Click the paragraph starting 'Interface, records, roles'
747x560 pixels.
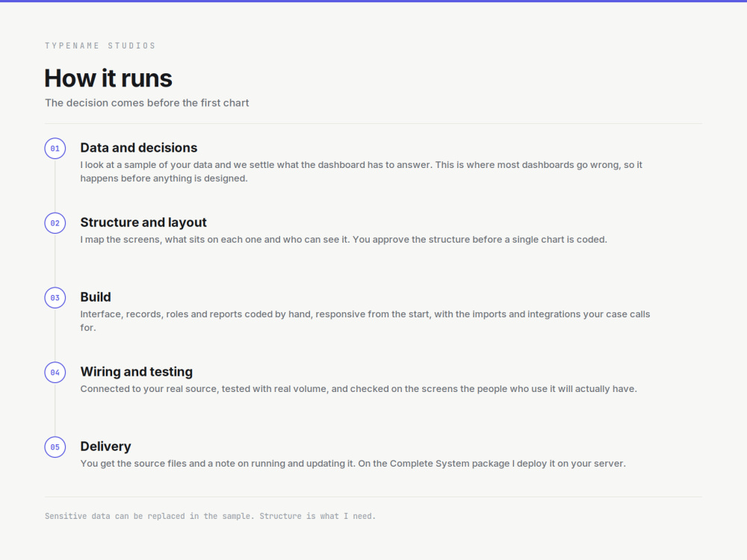click(365, 321)
